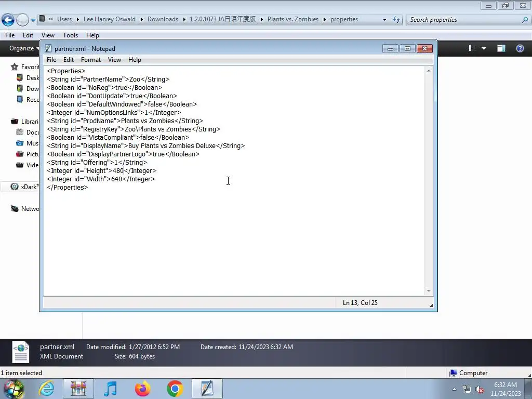This screenshot has height=399, width=532.
Task: Click the Lee Harvey Oswald breadcrumb
Action: pos(109,19)
